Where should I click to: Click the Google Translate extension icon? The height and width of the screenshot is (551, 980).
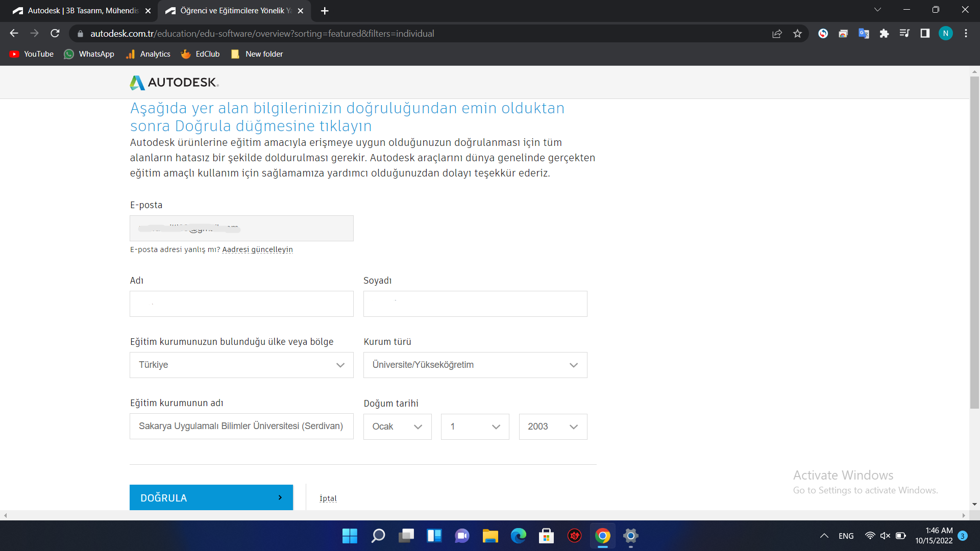(864, 34)
